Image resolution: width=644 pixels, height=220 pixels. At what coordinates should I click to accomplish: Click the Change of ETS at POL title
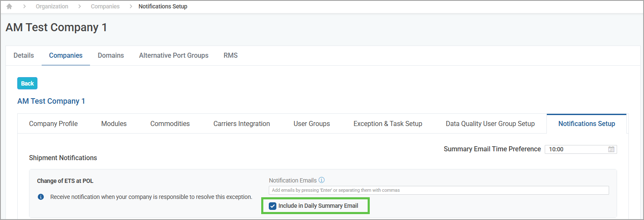[65, 181]
